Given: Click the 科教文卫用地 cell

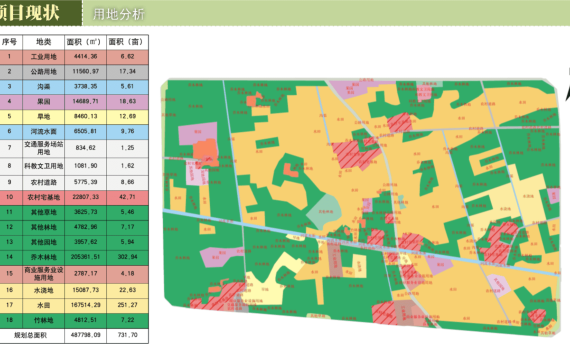Looking at the screenshot, I should [x=44, y=166].
